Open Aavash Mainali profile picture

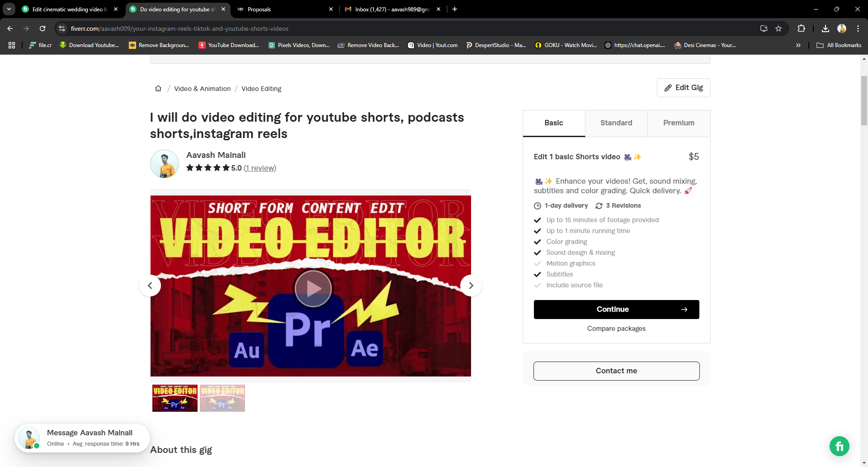(x=165, y=164)
